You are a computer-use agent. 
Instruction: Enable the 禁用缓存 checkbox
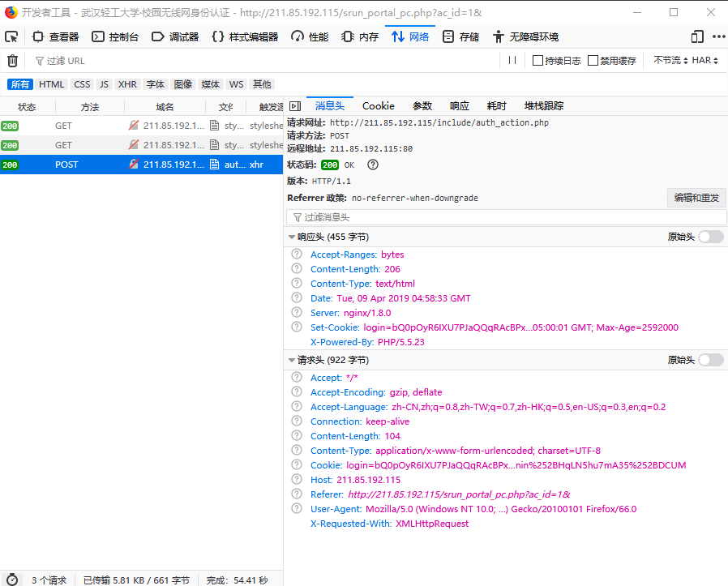(593, 61)
